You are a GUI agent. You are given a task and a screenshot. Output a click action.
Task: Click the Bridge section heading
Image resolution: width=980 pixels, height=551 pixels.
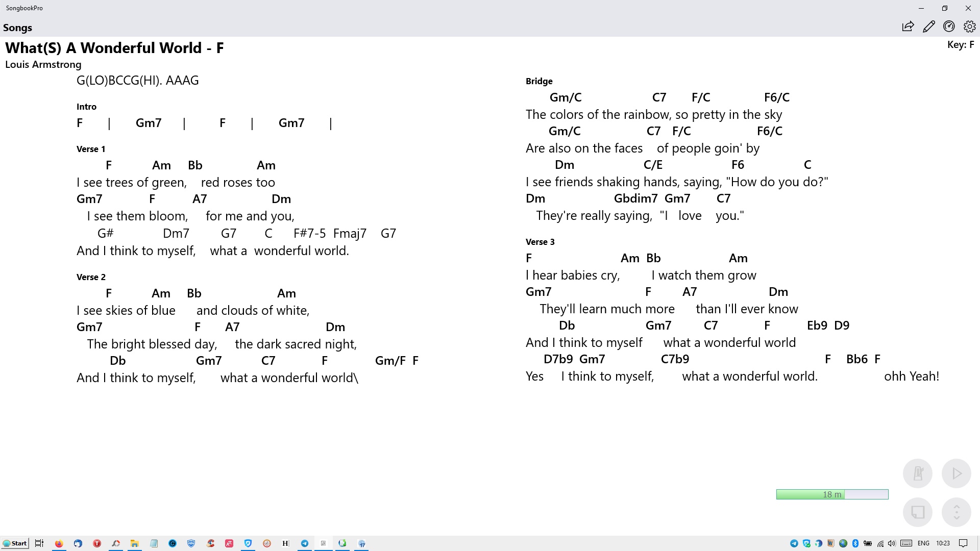539,81
